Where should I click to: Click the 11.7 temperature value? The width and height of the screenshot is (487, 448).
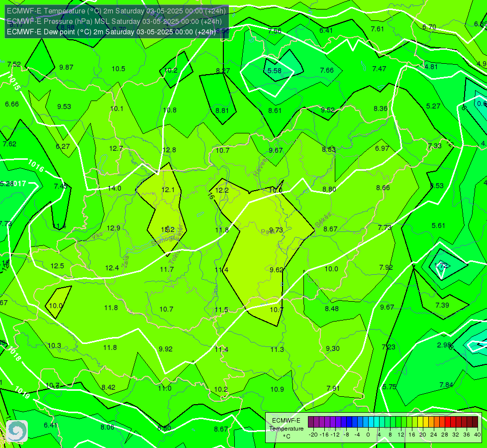click(167, 269)
